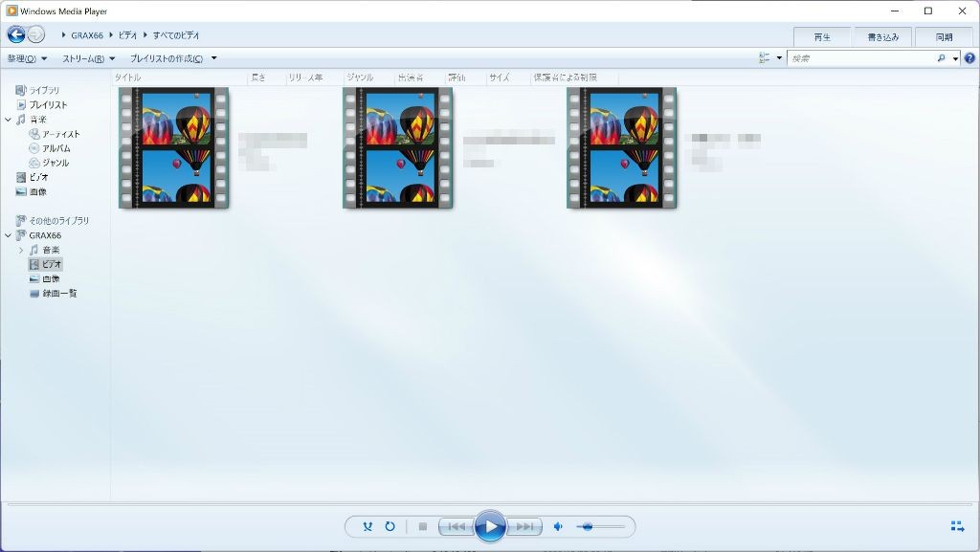Click in the search input field
This screenshot has width=980, height=552.
point(861,58)
